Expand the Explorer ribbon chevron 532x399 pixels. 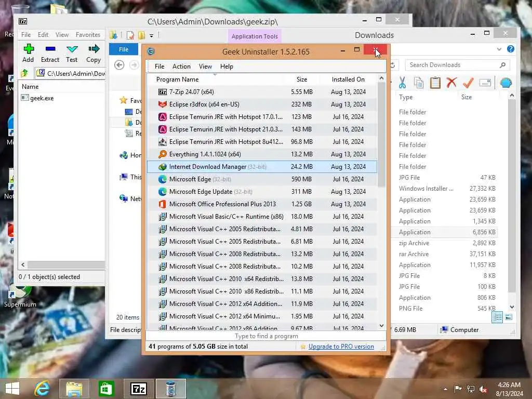pyautogui.click(x=499, y=49)
